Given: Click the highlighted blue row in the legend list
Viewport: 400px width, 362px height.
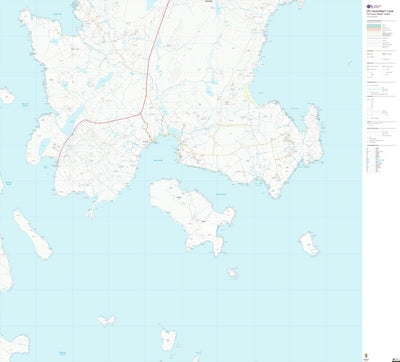Looking at the screenshot, I should click(x=379, y=160).
